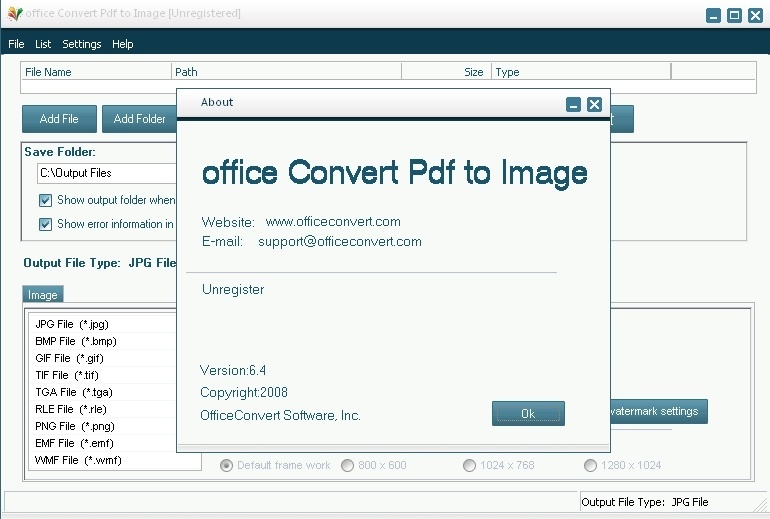Click the resize grip in status bar corner
This screenshot has width=770, height=519.
761,504
